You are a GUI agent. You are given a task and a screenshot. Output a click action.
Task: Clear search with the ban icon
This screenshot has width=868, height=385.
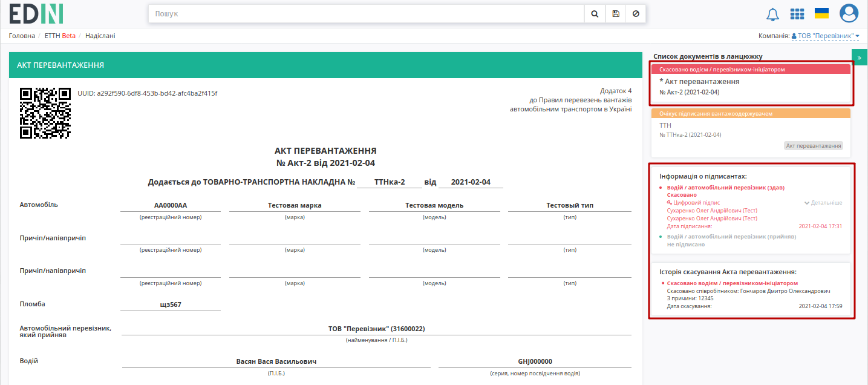coord(636,13)
